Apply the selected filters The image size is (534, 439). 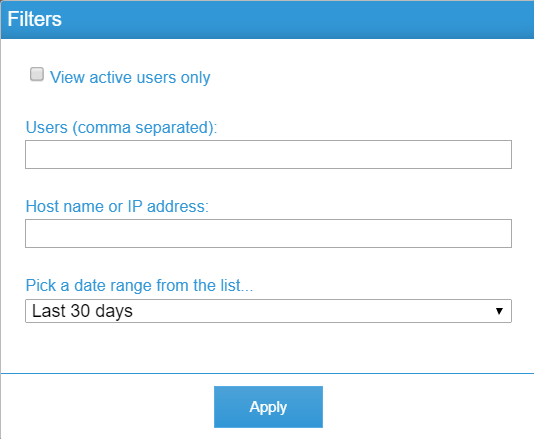(x=268, y=407)
